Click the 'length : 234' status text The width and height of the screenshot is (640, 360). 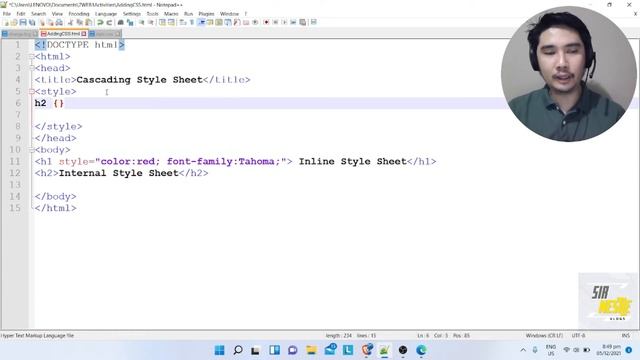[x=338, y=336]
